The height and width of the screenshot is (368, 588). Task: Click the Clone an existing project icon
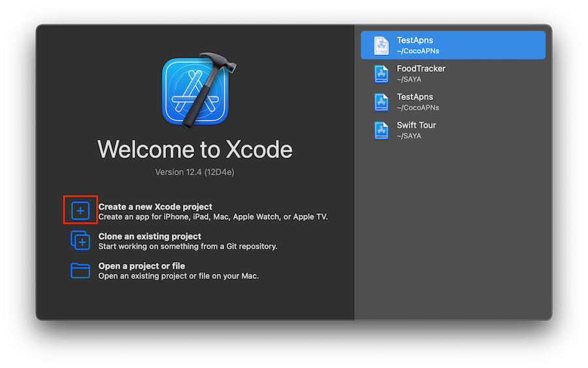[80, 240]
